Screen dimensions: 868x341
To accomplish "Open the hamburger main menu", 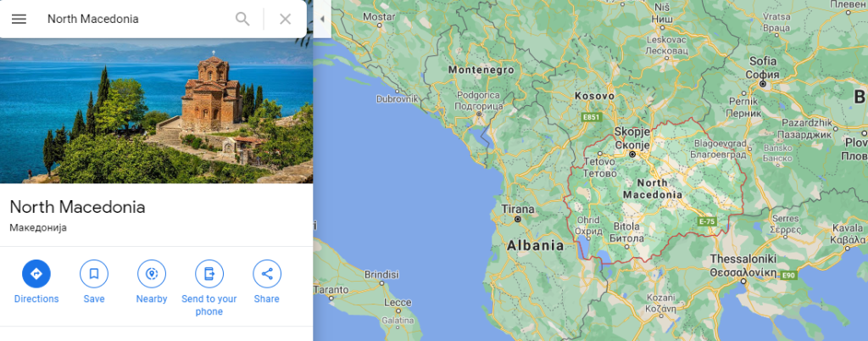I will click(19, 19).
